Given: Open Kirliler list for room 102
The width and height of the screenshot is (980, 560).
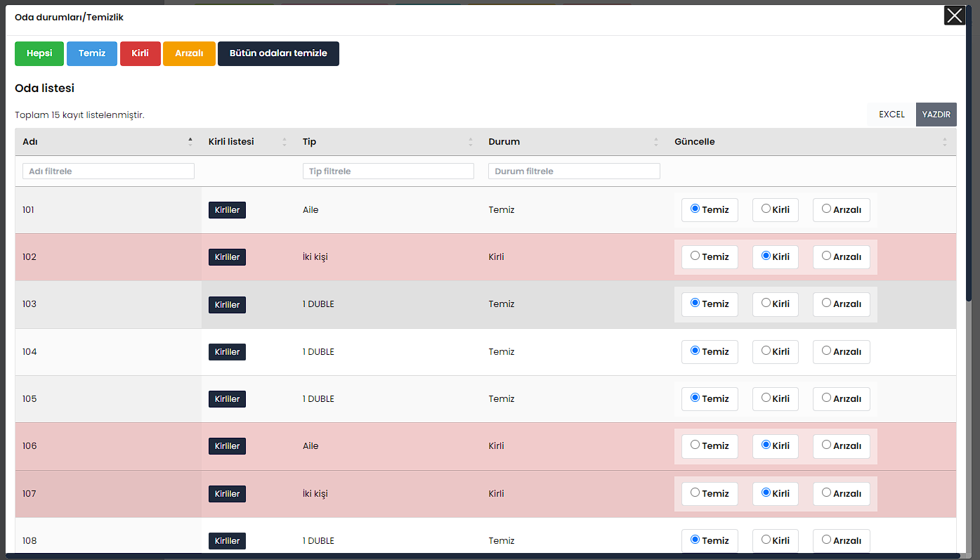Looking at the screenshot, I should tap(227, 257).
